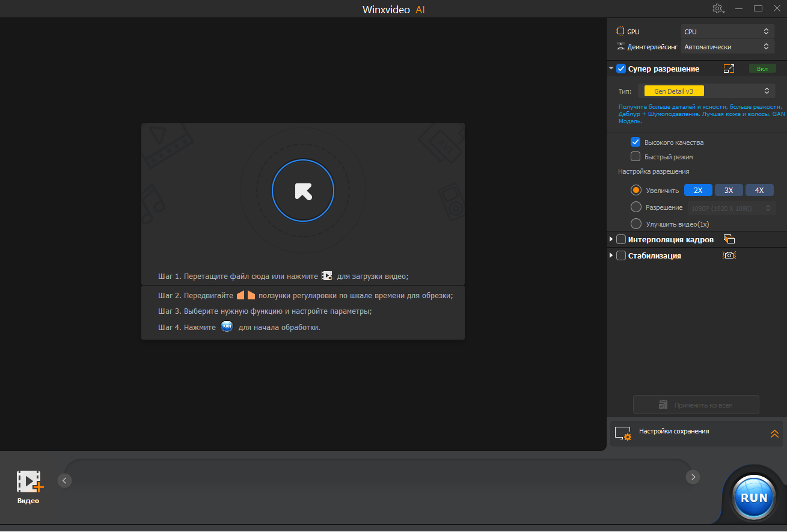Click the Супер разрешение upscale icon
Screen dimensions: 787x532
point(729,69)
